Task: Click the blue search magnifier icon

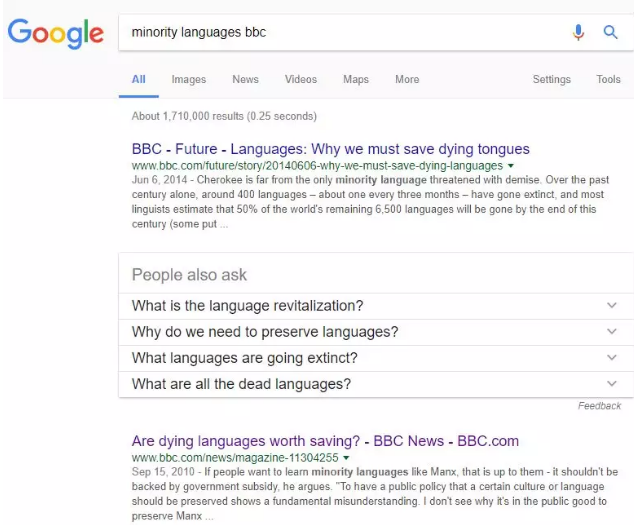Action: [x=610, y=32]
